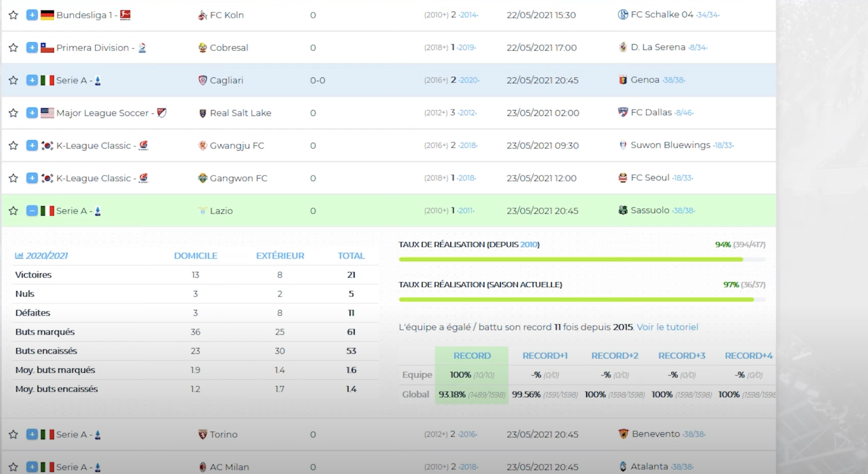Viewport: 868px width, 474px height.
Task: Click the Chile flag icon
Action: point(47,48)
